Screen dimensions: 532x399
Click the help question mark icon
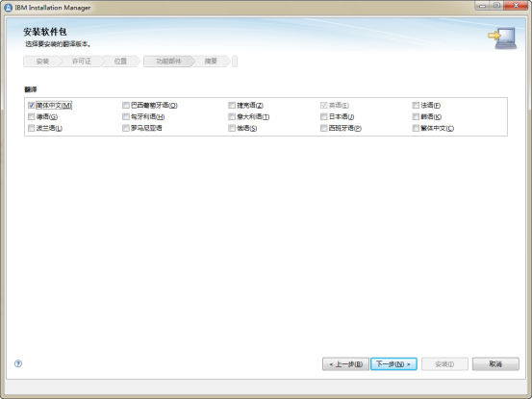tap(18, 363)
